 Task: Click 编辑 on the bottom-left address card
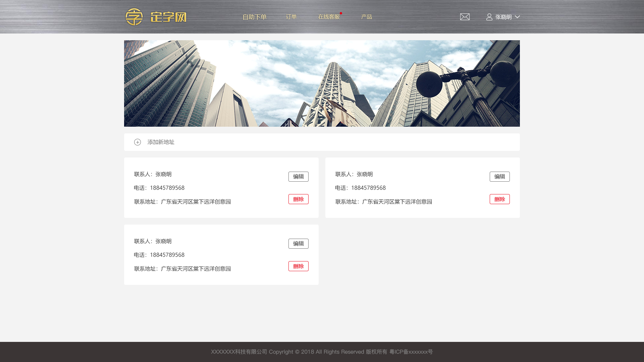[x=299, y=244]
